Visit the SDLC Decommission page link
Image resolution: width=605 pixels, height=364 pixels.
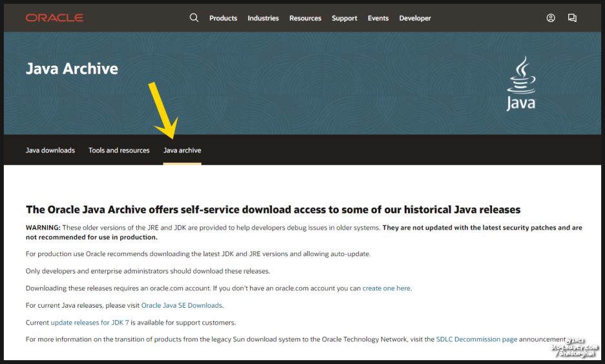(476, 339)
